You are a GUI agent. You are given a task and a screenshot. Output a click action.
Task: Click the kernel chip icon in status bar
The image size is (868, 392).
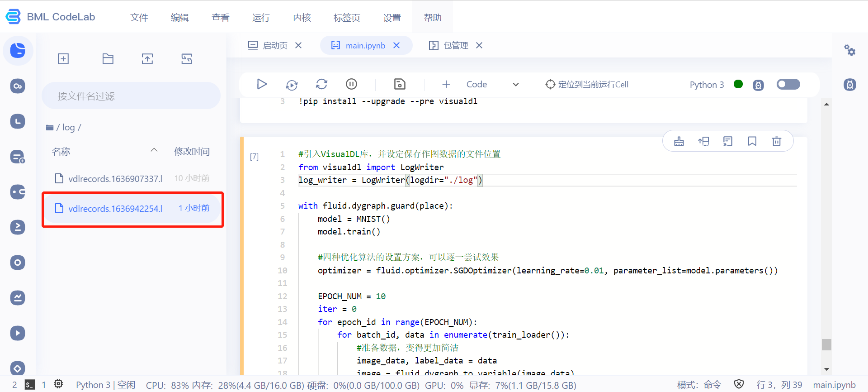58,384
